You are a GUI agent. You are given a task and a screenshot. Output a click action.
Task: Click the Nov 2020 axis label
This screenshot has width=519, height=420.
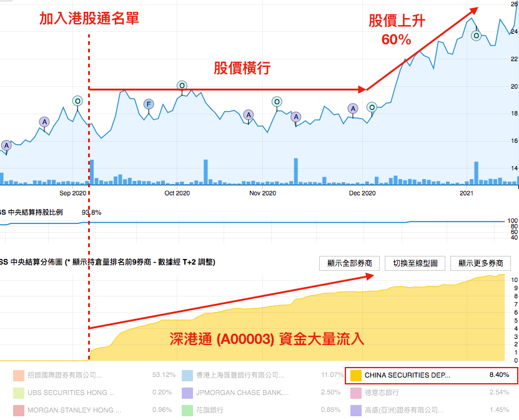tap(262, 193)
